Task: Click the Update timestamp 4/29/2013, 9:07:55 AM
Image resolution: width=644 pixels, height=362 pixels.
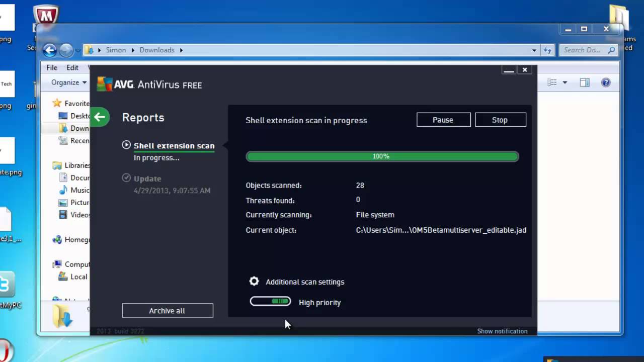Action: coord(172,191)
